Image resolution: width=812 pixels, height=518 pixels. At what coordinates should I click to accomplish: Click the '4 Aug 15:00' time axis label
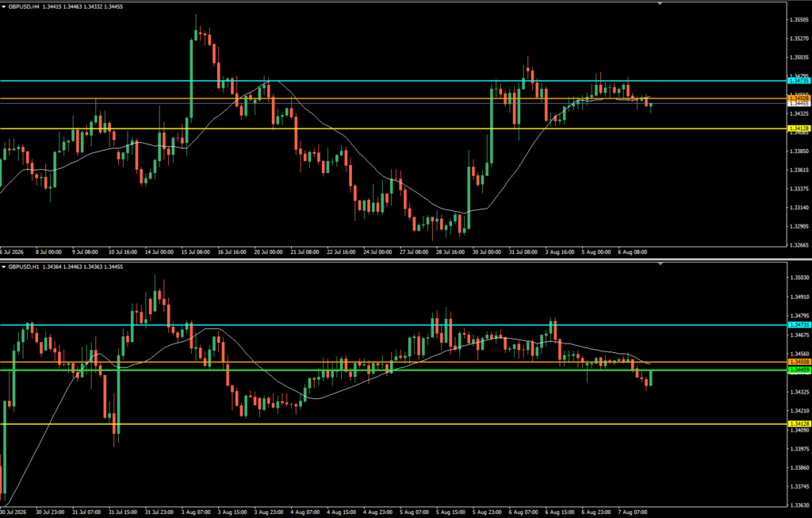(x=341, y=512)
